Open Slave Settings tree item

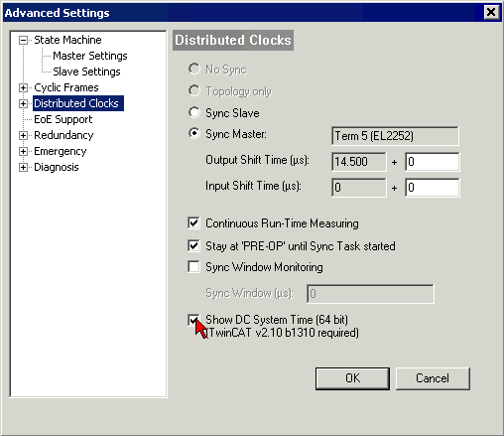pos(86,72)
